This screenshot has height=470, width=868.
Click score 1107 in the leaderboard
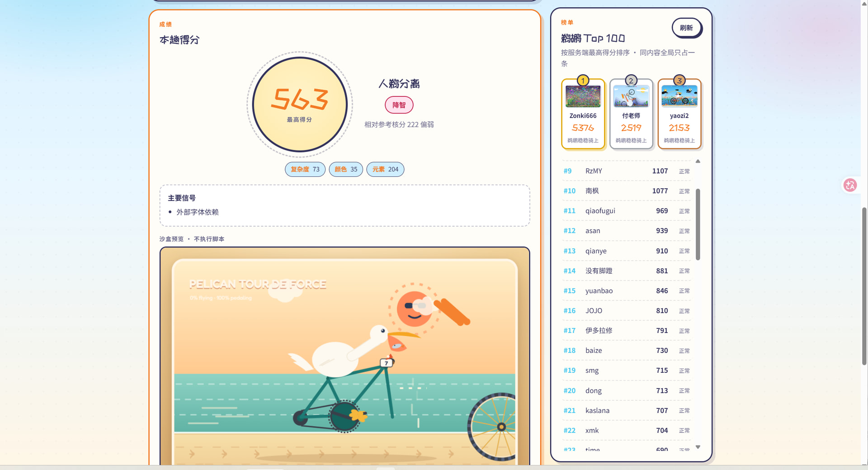[x=660, y=171]
